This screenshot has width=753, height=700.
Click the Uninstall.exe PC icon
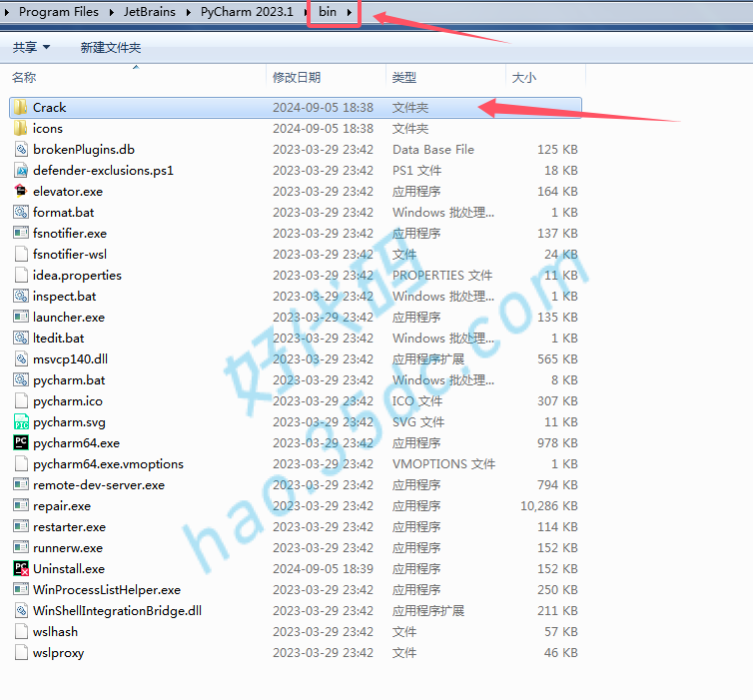coord(21,568)
